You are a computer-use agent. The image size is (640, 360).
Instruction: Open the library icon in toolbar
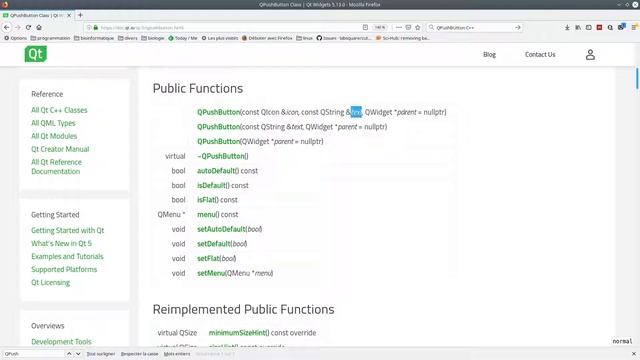coord(578,27)
